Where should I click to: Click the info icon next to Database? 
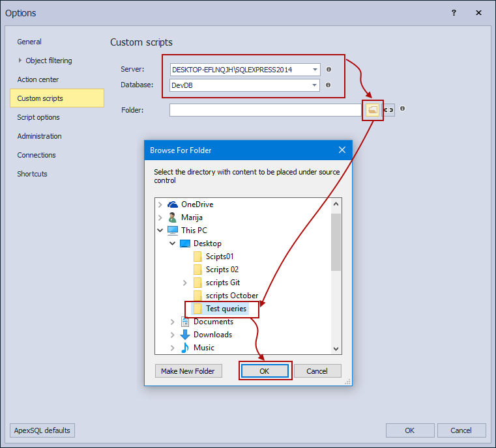(328, 85)
